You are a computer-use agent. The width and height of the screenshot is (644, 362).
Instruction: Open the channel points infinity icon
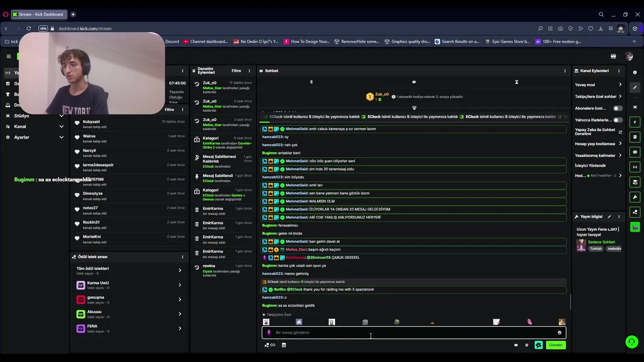[270, 345]
